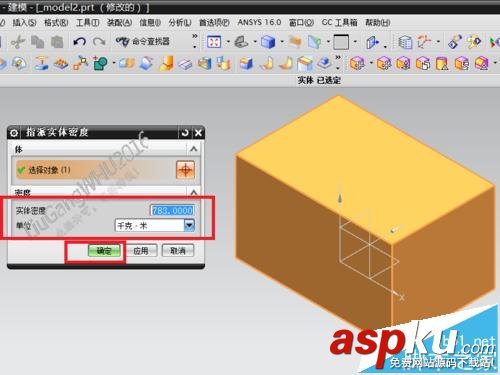Click the Paste clipboard icon
The height and width of the screenshot is (375, 500).
(x=57, y=42)
